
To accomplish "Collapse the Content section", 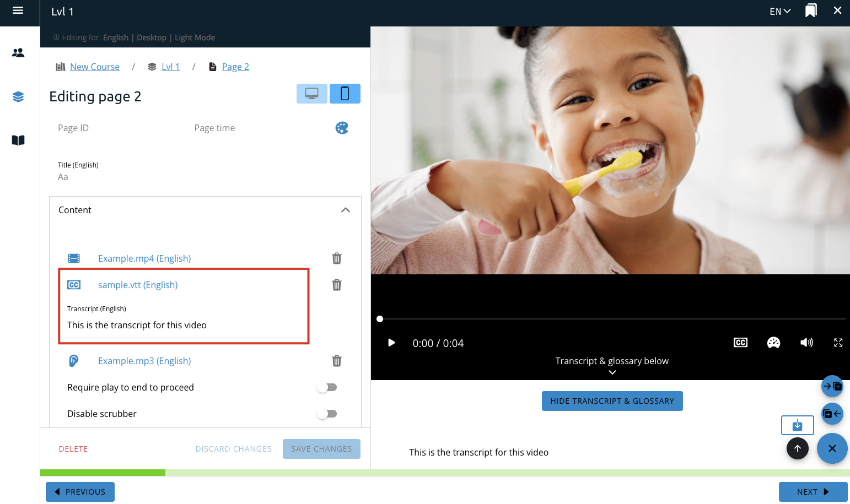I will [346, 210].
